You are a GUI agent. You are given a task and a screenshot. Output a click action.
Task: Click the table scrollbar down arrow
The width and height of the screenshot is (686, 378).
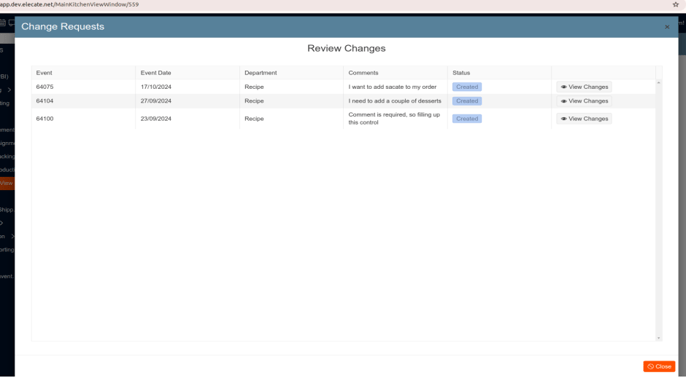coord(658,338)
